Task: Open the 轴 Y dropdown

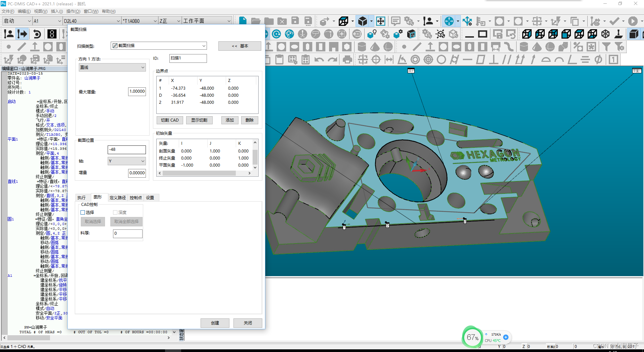Action: pos(127,161)
